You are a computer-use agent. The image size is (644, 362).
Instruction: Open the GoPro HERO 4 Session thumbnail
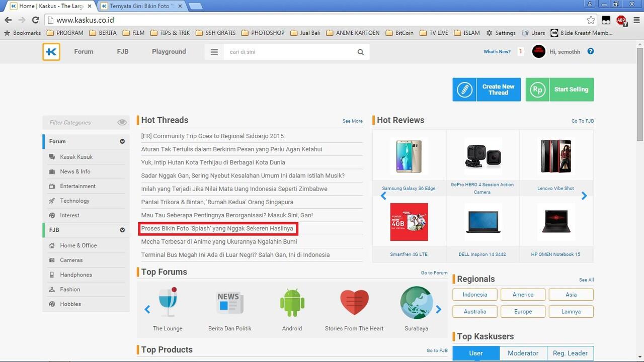tap(482, 156)
